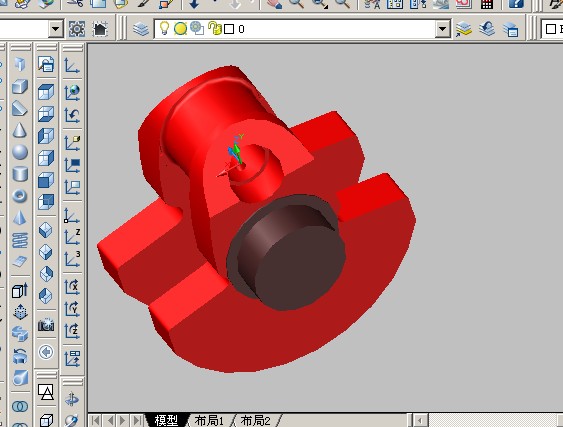This screenshot has width=563, height=427.
Task: Switch to NW Isometric view
Action: pyautogui.click(x=46, y=296)
